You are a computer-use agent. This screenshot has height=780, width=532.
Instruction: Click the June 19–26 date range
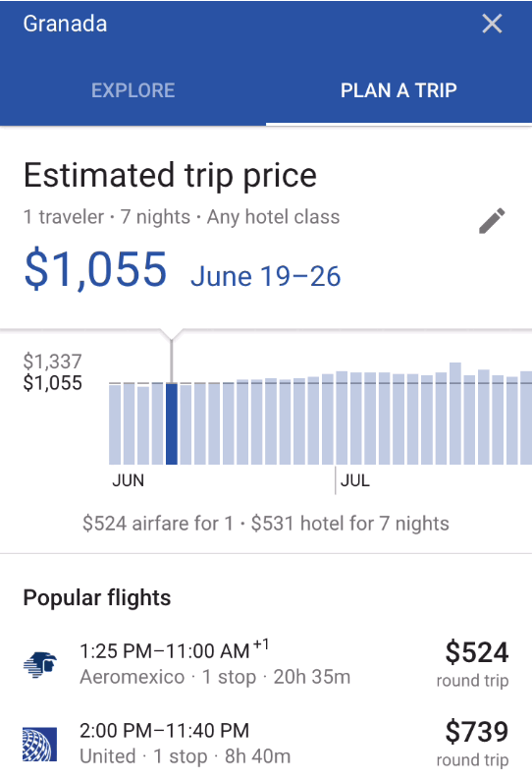click(x=265, y=276)
